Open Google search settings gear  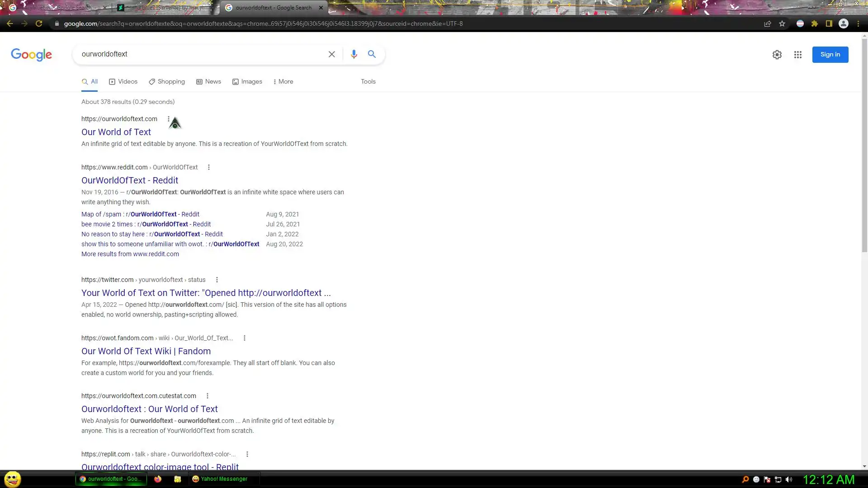tap(777, 55)
